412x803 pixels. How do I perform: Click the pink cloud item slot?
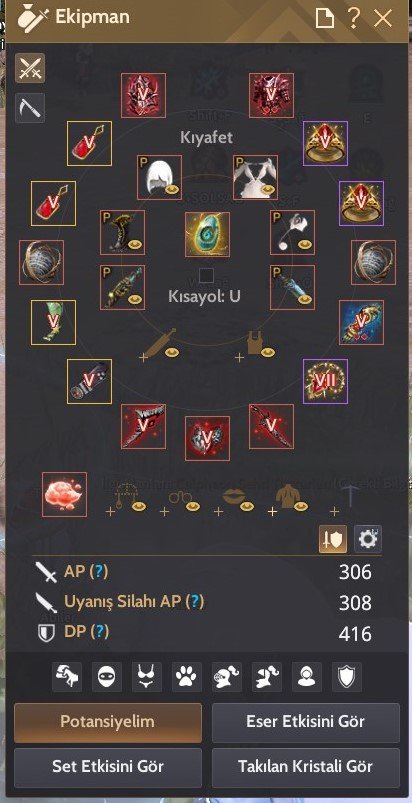click(x=64, y=494)
